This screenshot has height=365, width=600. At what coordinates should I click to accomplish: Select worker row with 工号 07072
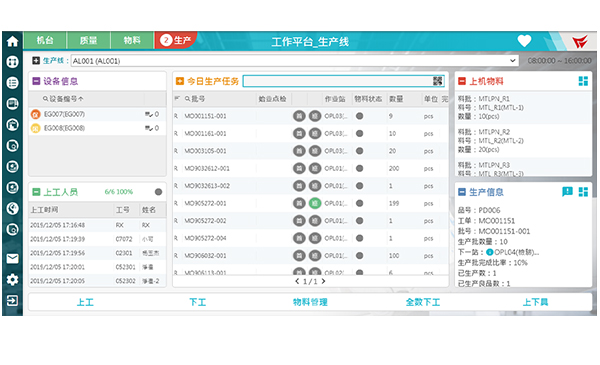[x=97, y=239]
